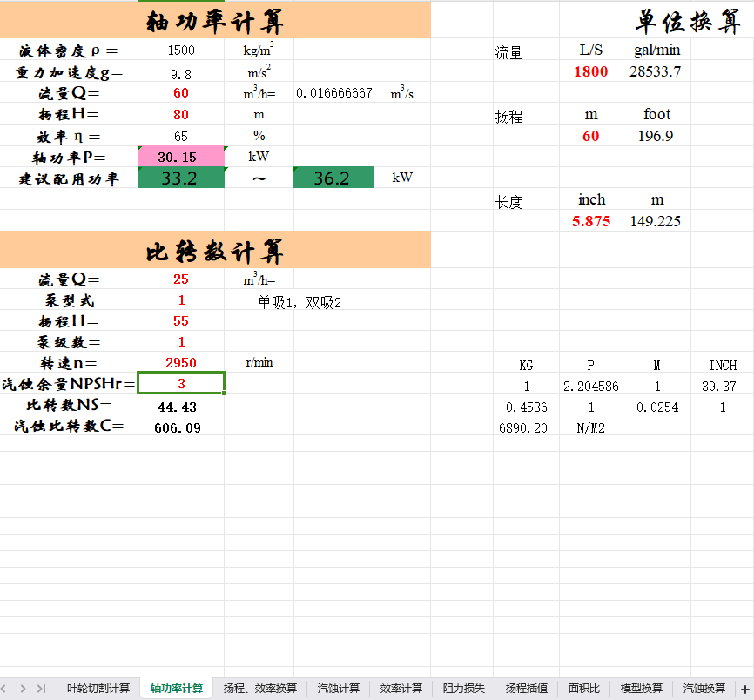Select the green recommended power cell 36.2
This screenshot has height=700, width=754.
coord(333,178)
